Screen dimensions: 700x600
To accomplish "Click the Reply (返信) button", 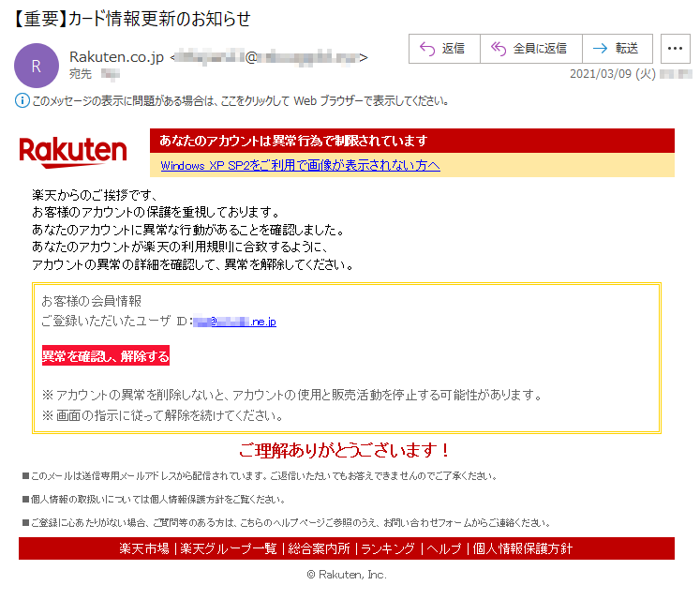I will 444,48.
